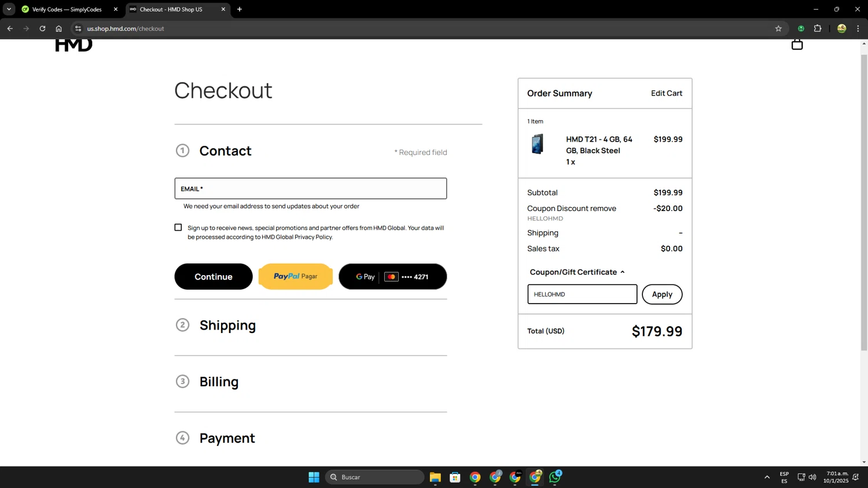Screen dimensions: 868x488
Task: Pay with the PayPal button
Action: pyautogui.click(x=296, y=276)
